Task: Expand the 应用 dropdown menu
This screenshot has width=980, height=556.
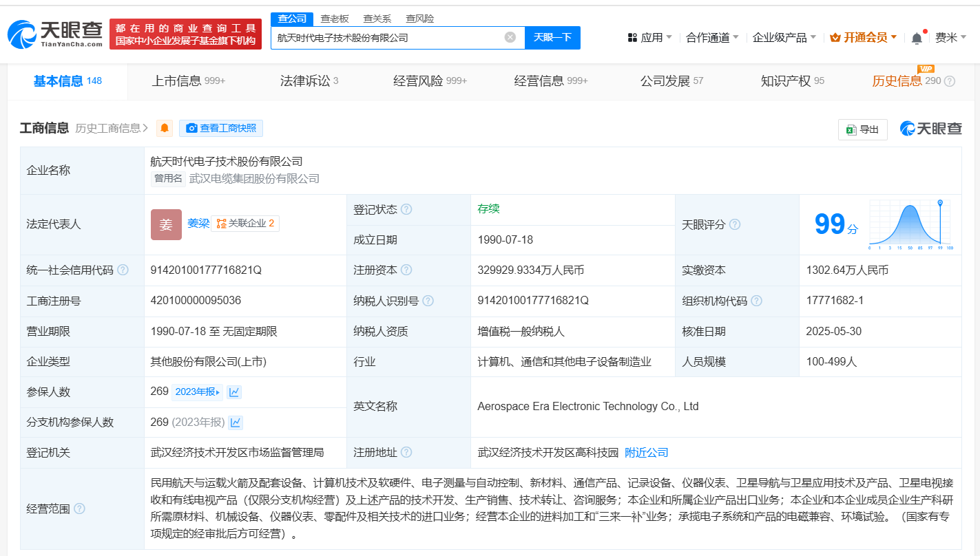Action: coord(650,38)
